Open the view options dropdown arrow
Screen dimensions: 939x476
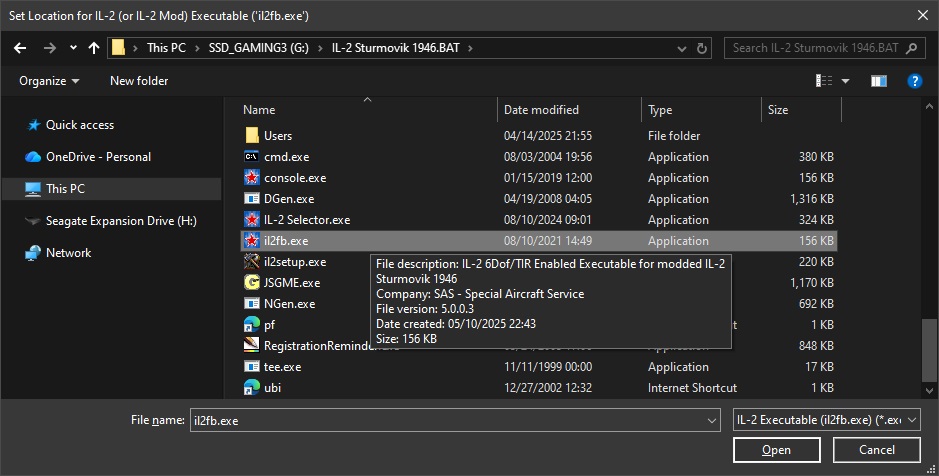coord(846,81)
